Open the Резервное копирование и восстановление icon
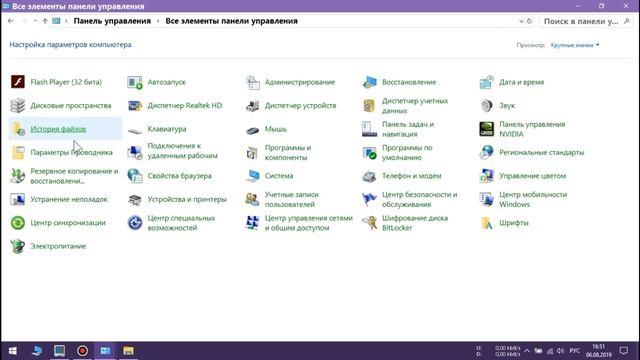The height and width of the screenshot is (360, 640). (x=18, y=176)
